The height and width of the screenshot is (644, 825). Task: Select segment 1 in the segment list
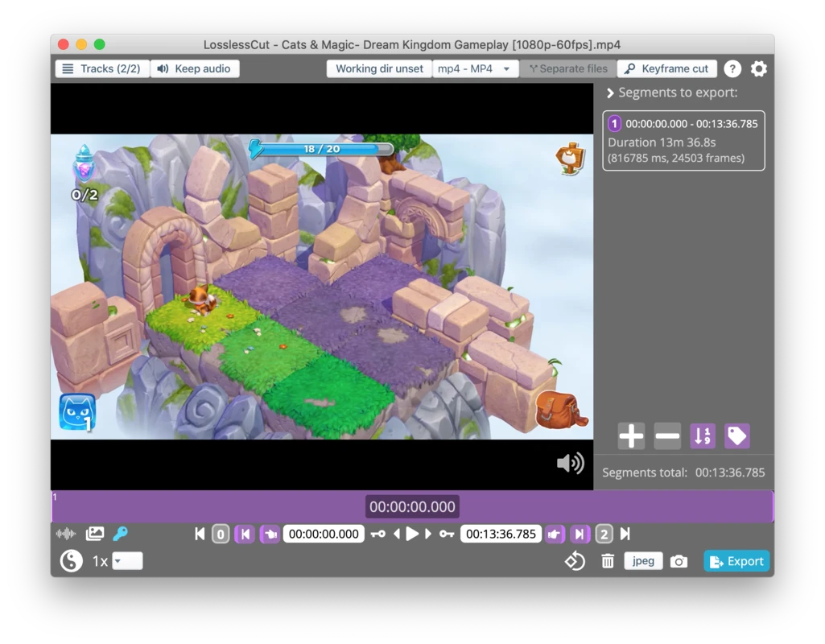(683, 141)
